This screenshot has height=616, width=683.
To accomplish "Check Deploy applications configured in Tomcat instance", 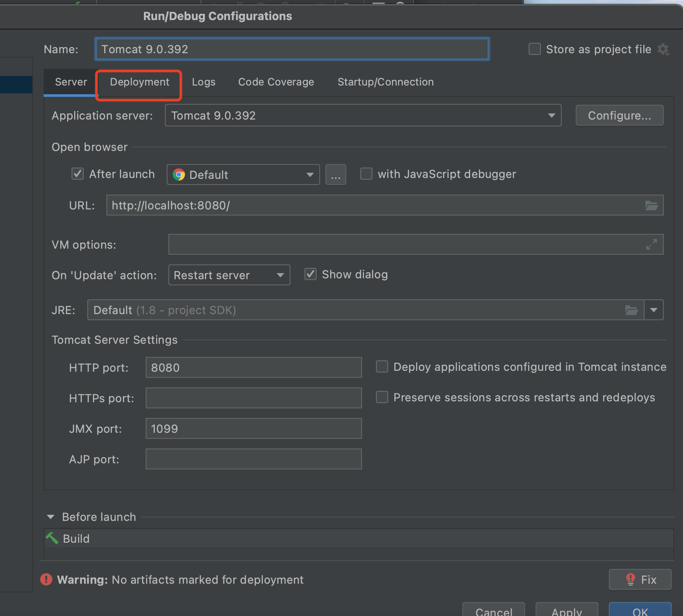I will [x=382, y=366].
